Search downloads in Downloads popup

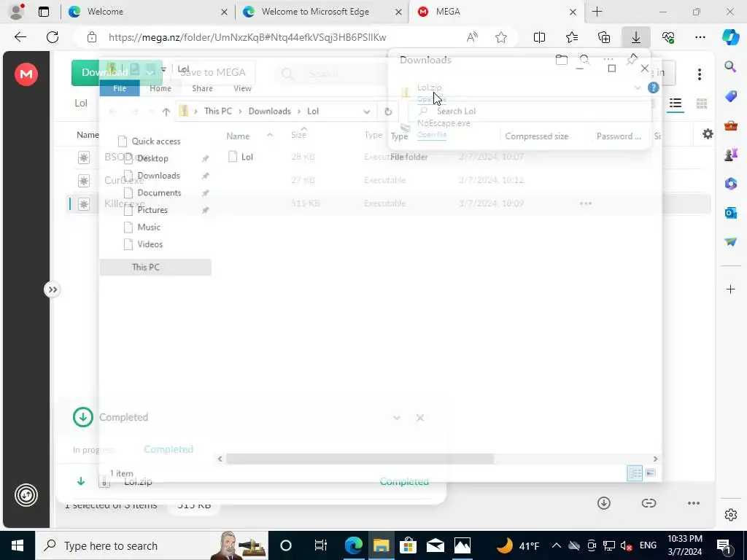click(x=584, y=60)
